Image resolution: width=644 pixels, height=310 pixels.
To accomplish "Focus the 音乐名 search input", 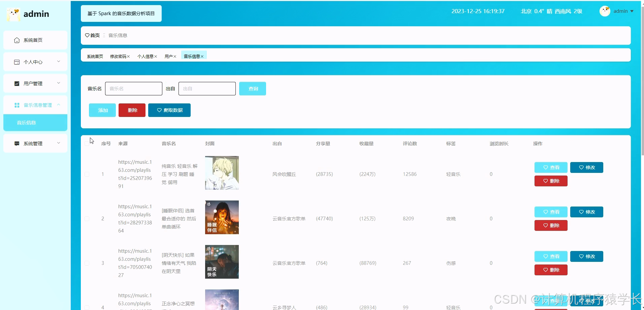I will (134, 89).
